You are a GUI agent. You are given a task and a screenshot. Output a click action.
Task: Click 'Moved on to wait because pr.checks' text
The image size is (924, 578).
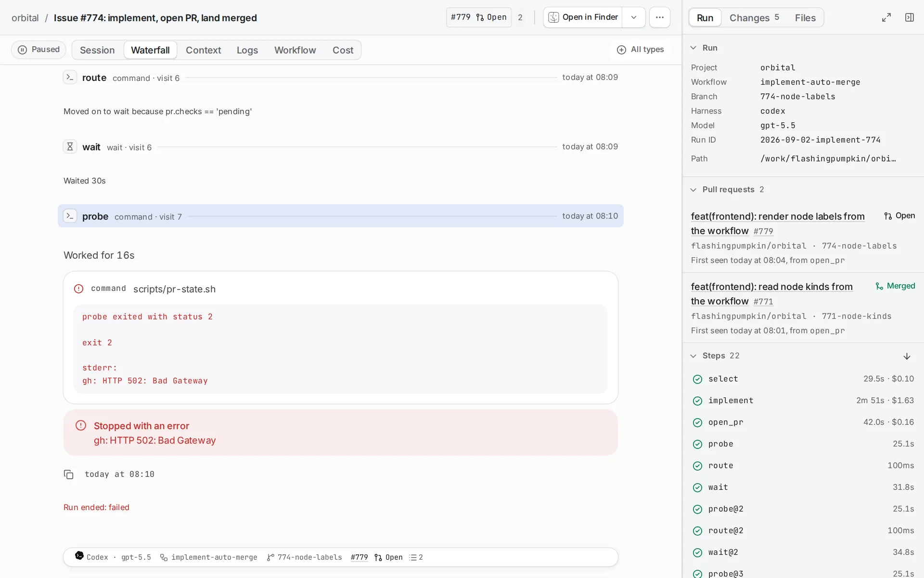(157, 111)
